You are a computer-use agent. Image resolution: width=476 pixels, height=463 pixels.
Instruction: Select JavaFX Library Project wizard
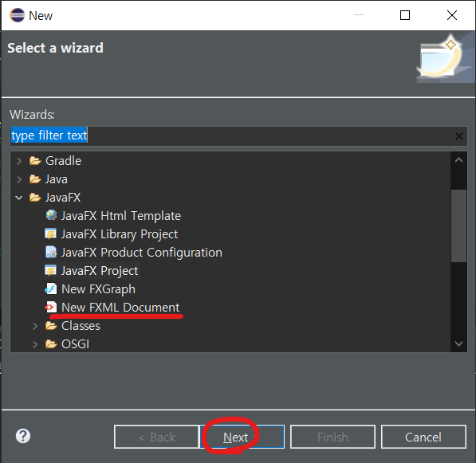[x=120, y=234]
